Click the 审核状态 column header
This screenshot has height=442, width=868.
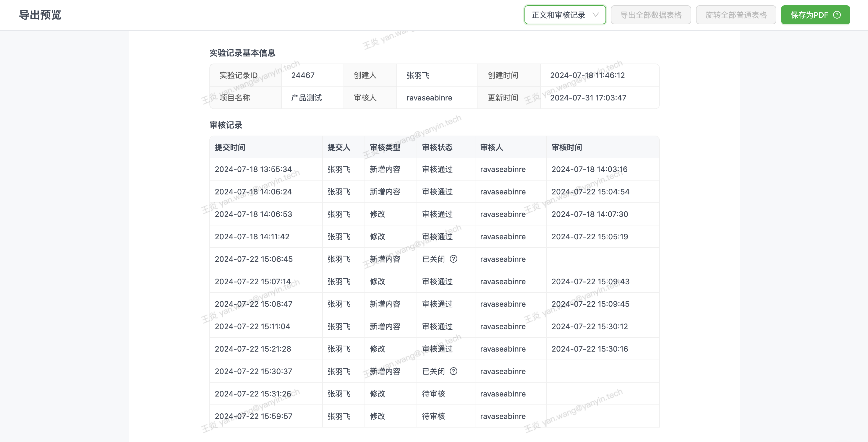(x=437, y=147)
